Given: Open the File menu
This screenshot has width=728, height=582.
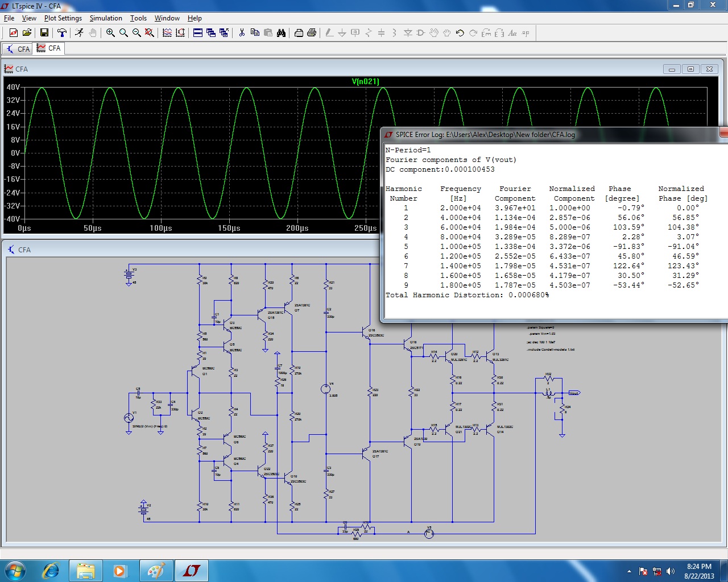Looking at the screenshot, I should (x=9, y=18).
